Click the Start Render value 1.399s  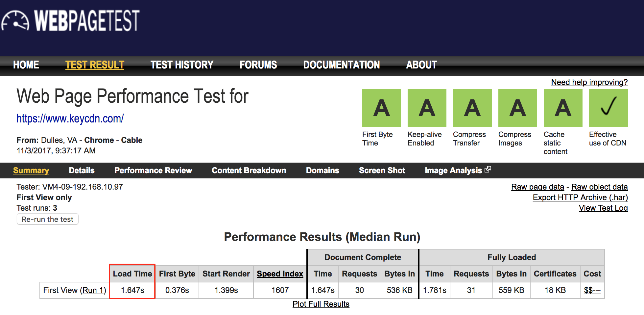click(226, 290)
